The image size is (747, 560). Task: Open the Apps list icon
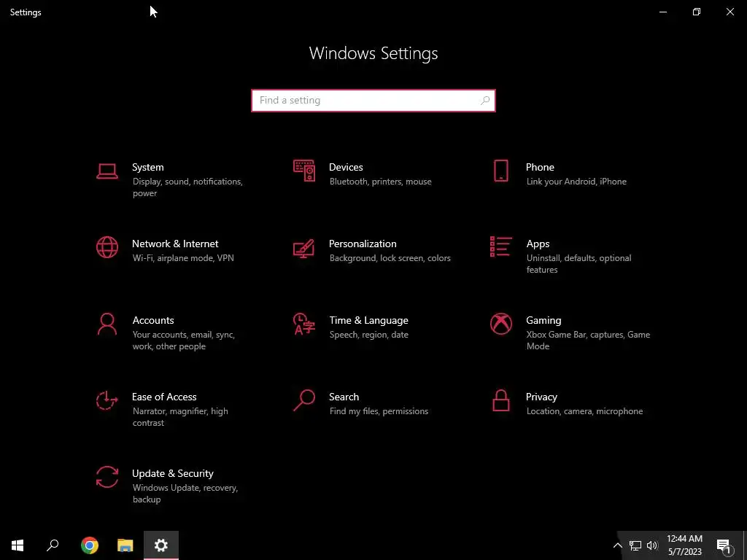[x=500, y=246]
